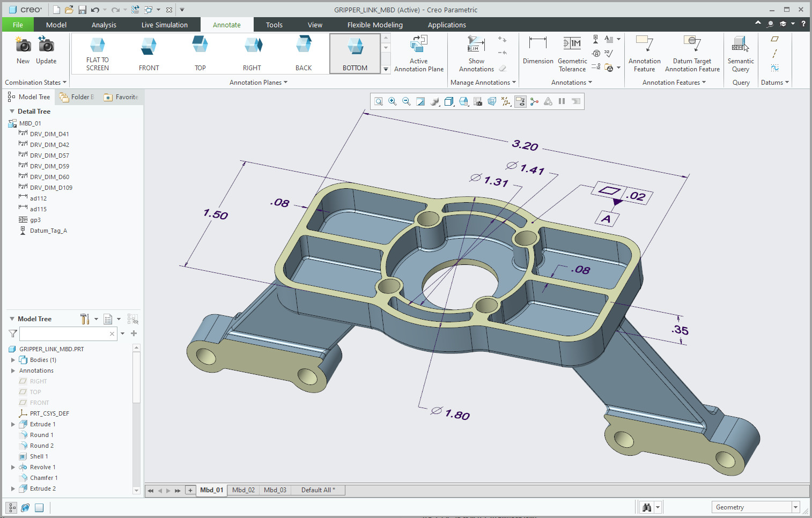Viewport: 812px width, 518px height.
Task: Expand the Extrude 1 feature node
Action: click(13, 424)
